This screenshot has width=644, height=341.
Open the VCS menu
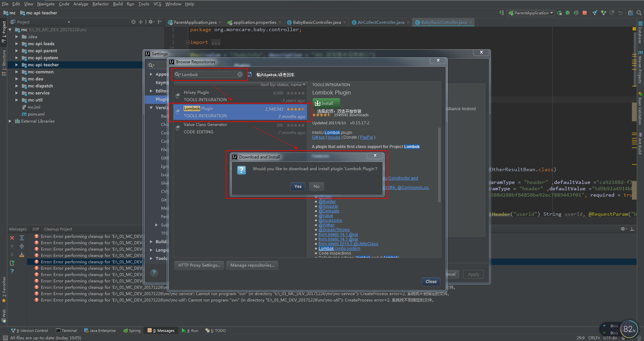[x=157, y=4]
